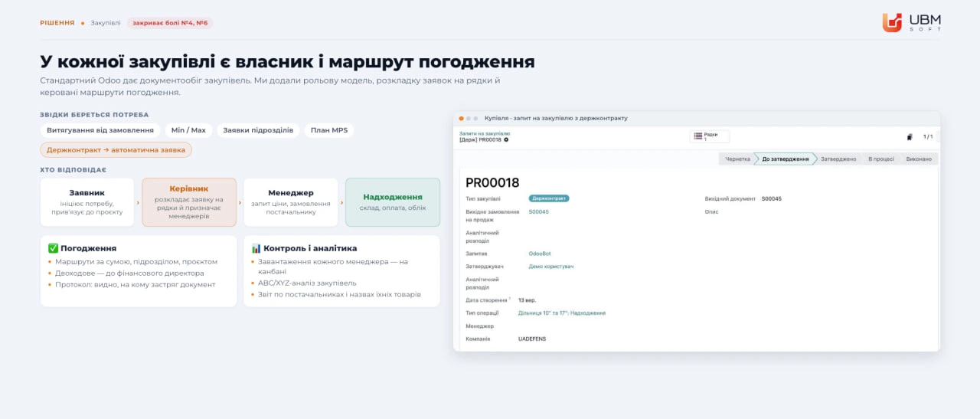Image resolution: width=980 pixels, height=419 pixels.
Task: Click the РІШЕННЯ section label
Action: coord(57,23)
